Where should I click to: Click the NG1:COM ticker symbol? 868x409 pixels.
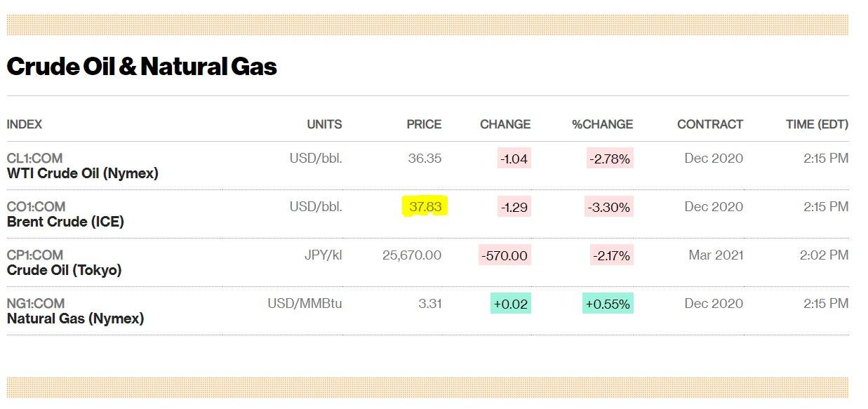36,304
